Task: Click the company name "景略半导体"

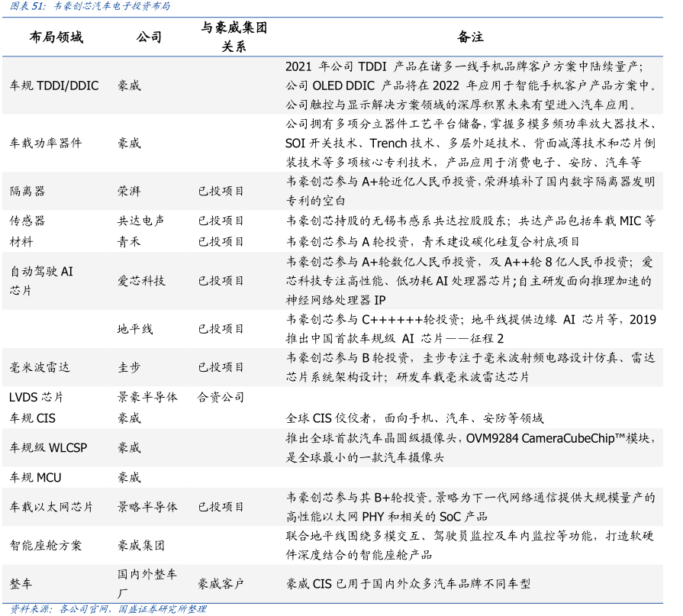Action: tap(147, 507)
